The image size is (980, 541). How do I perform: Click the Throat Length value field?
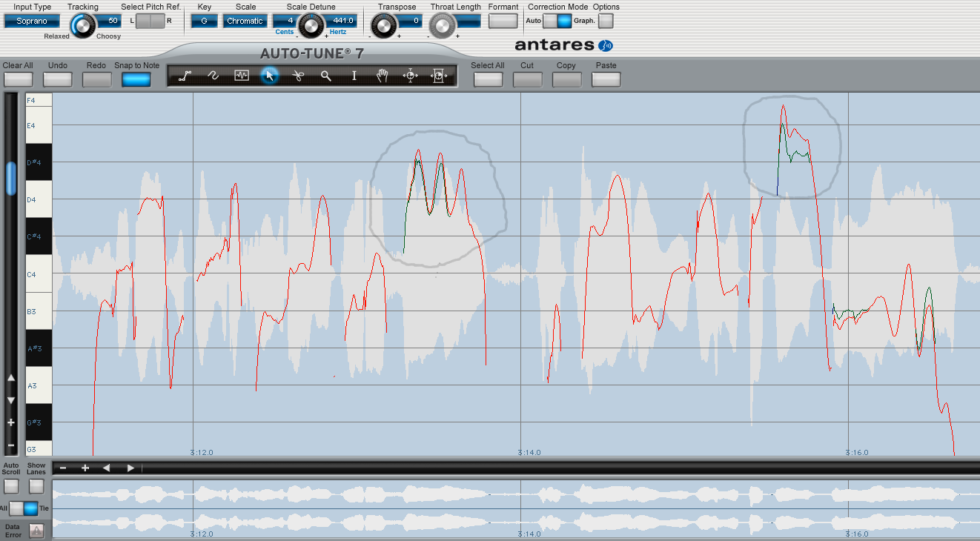tap(468, 21)
